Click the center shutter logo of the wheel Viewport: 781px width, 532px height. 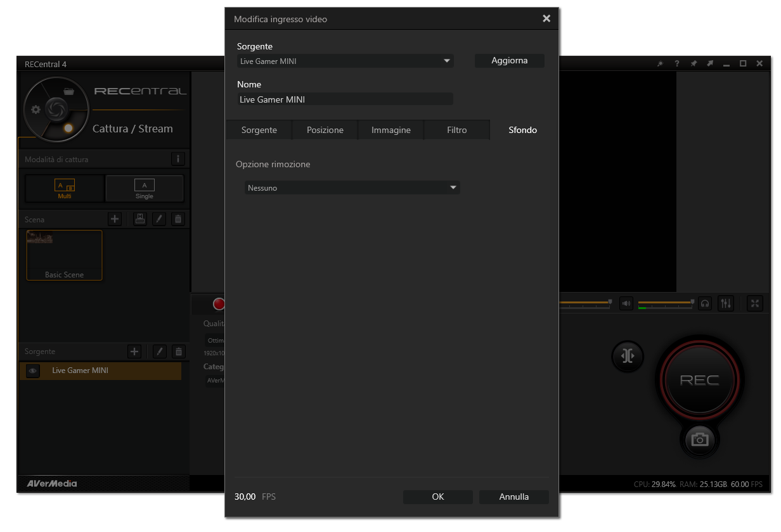55,110
